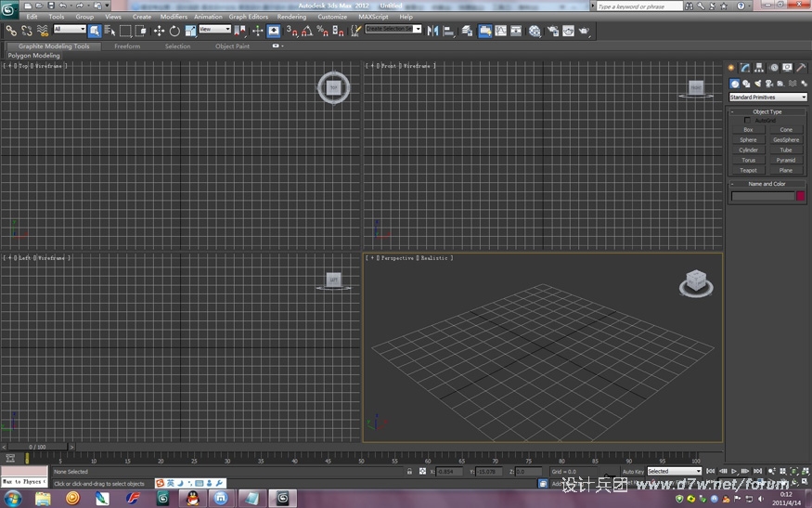Open the Modifiers menu
Screen dimensions: 812x508
click(x=174, y=17)
